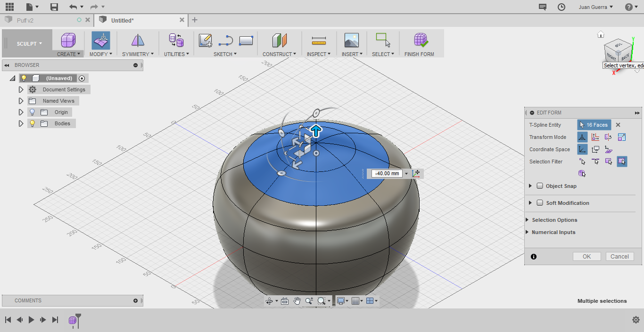Click the Create Sketch icon
The image size is (644, 332).
coord(205,40)
